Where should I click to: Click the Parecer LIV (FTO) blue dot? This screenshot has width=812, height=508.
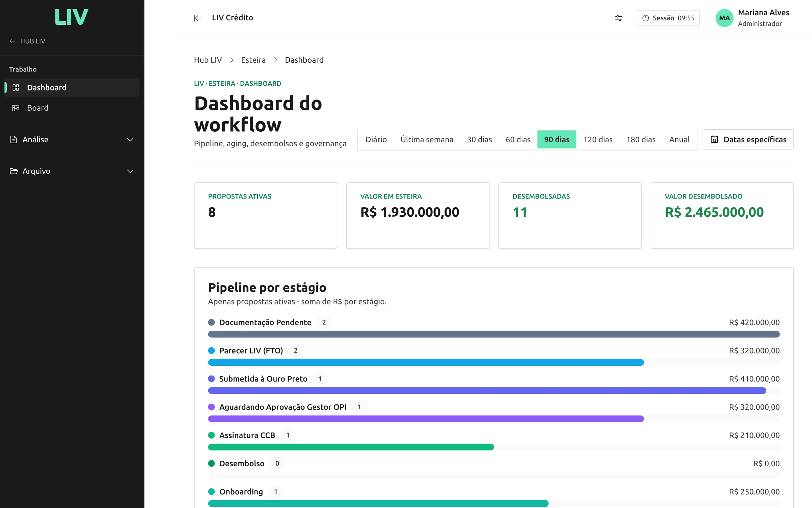pos(211,351)
